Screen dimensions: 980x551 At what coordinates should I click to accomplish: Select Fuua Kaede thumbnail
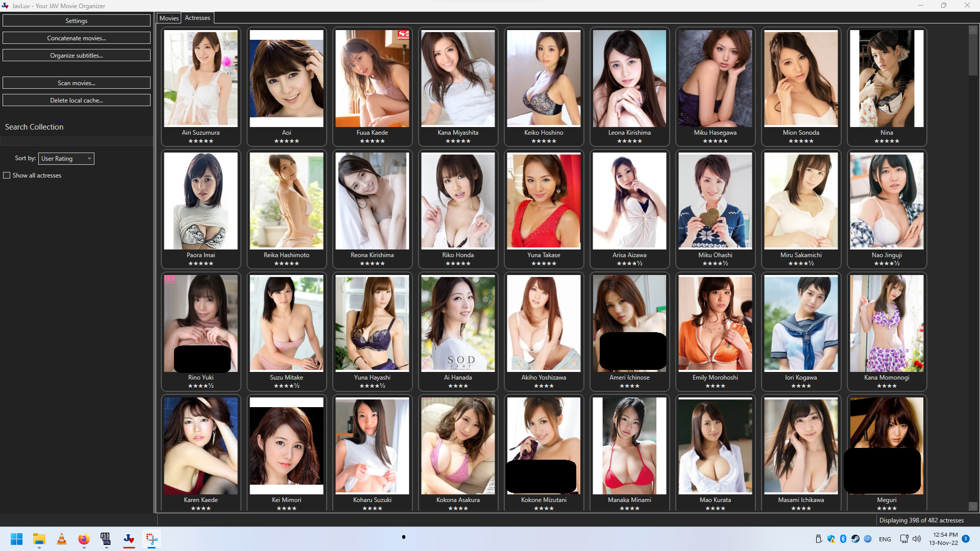tap(372, 79)
